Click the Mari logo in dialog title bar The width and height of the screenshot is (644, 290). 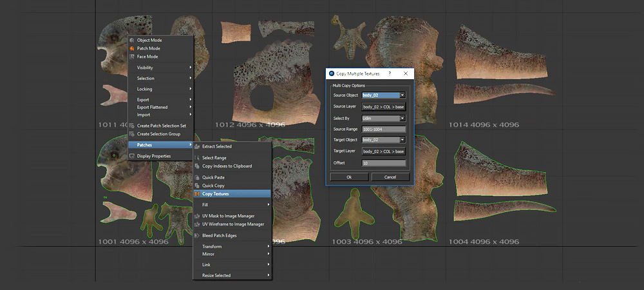(x=332, y=73)
